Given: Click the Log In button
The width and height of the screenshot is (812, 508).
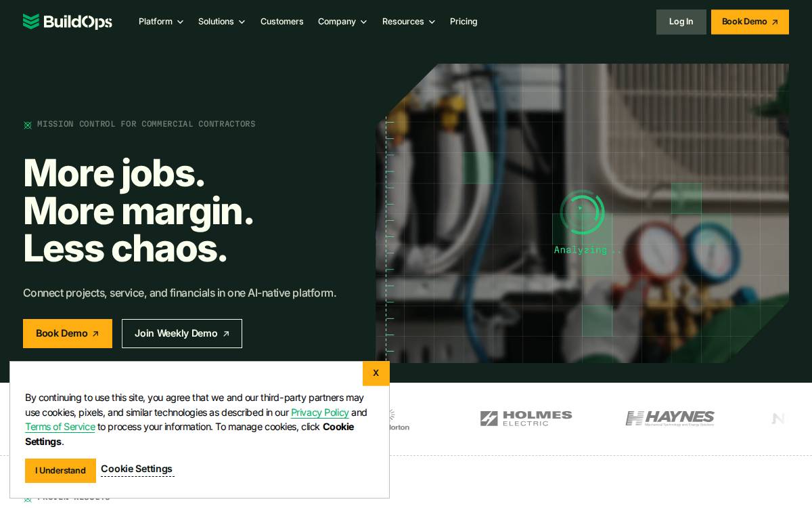Looking at the screenshot, I should [681, 22].
